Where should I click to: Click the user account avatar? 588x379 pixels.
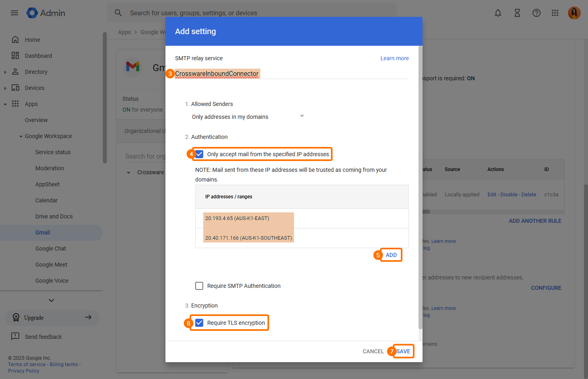[574, 13]
